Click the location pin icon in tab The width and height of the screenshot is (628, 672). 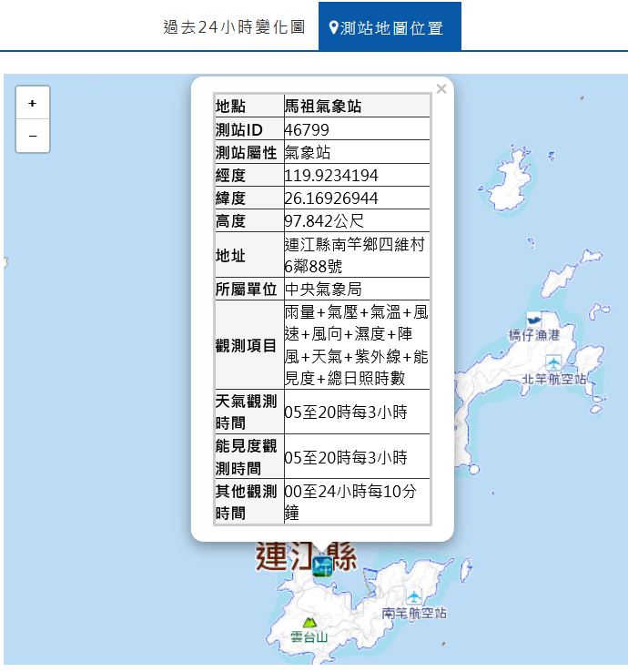[333, 28]
